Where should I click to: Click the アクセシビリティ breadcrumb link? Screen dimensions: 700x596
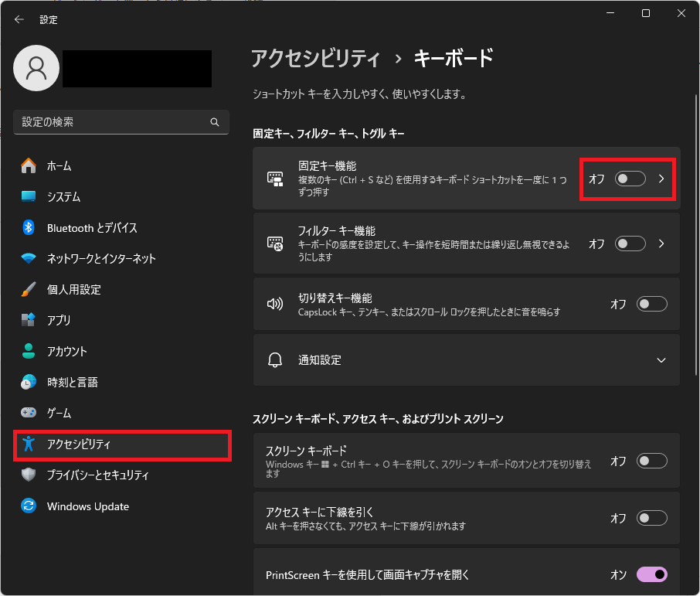[x=315, y=58]
